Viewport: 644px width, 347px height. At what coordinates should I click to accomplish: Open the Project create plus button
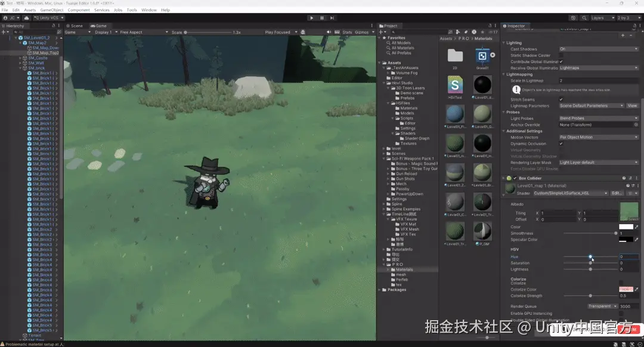pos(382,32)
